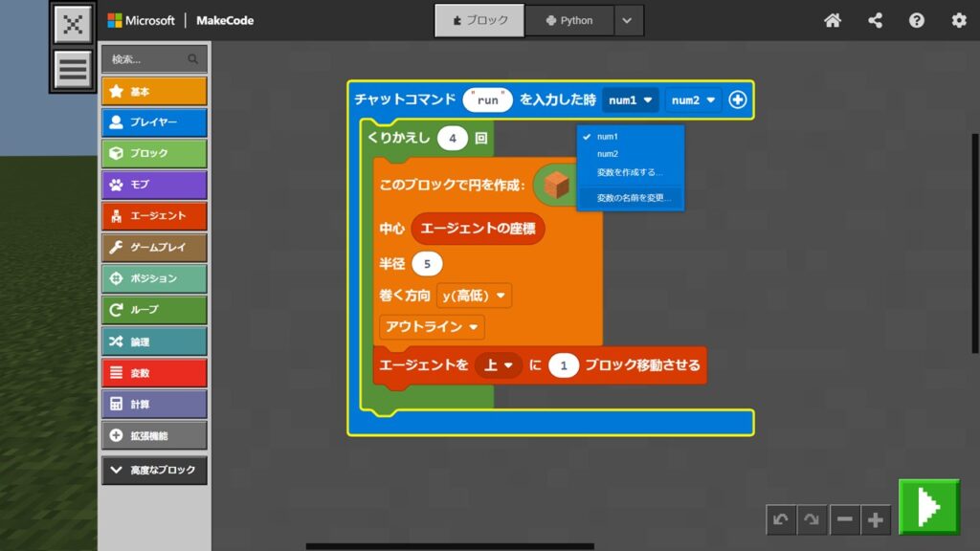Expand the language dropdown arrow beside Python

click(x=628, y=20)
